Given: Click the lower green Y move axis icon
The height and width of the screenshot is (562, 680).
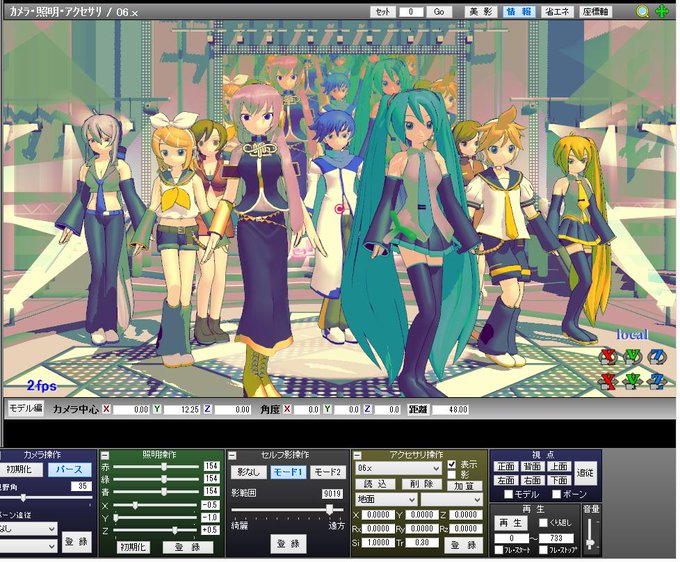Looking at the screenshot, I should click(632, 381).
